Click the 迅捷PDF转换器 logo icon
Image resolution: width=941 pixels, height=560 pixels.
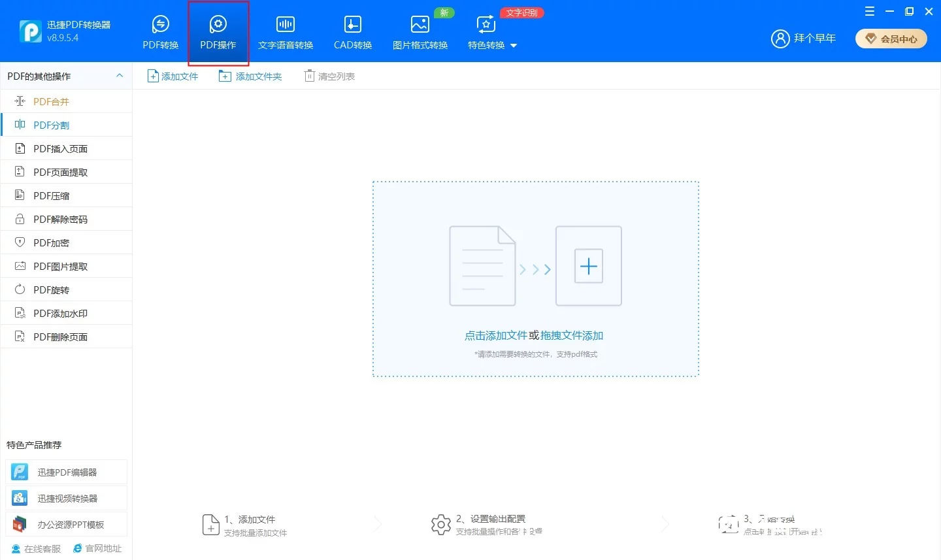pos(31,31)
